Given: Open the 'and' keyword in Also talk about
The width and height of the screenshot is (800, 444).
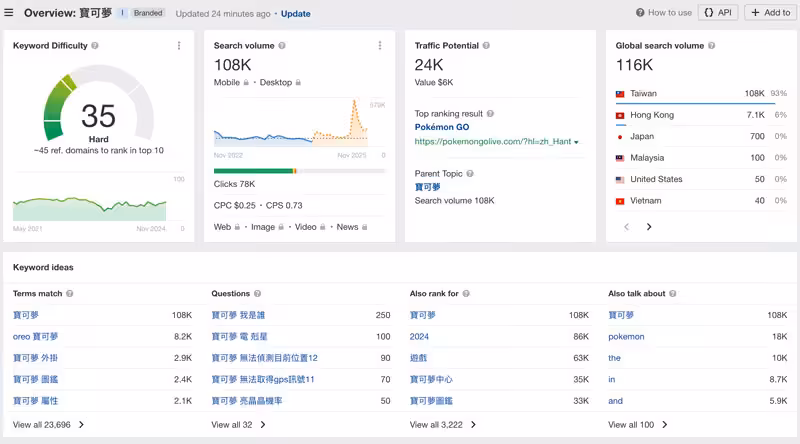Looking at the screenshot, I should point(615,401).
